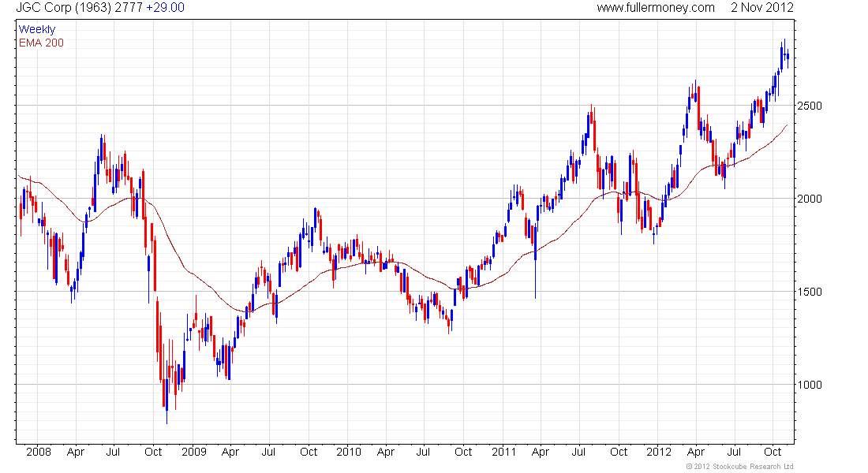The height and width of the screenshot is (473, 868).
Task: Click the long-wick candle of March 2011
Action: pos(535,260)
